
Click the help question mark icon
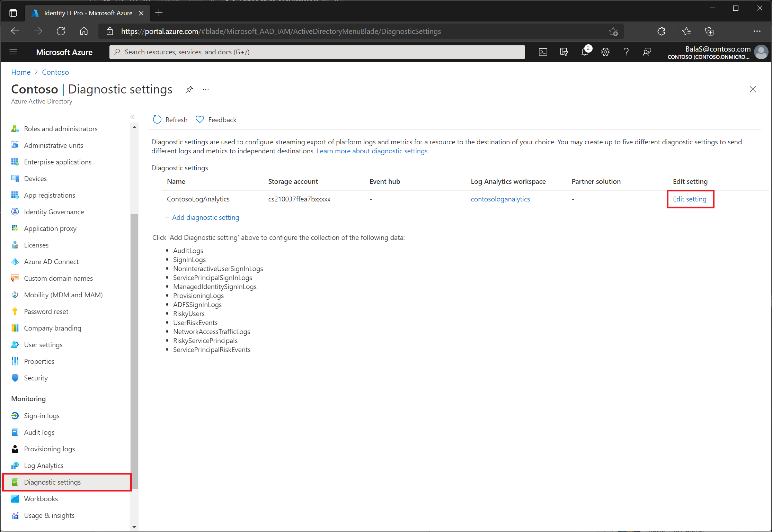pos(626,52)
